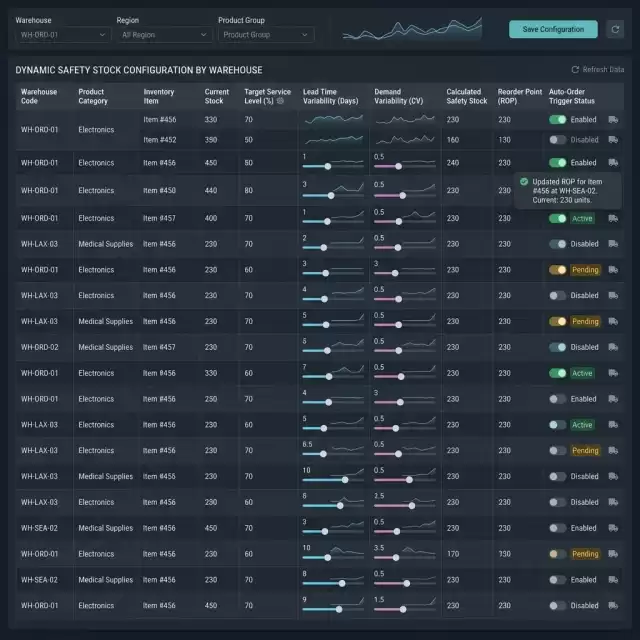Click Active badge for Item #457 stock 400
Viewport: 640px width, 640px height.
(582, 218)
